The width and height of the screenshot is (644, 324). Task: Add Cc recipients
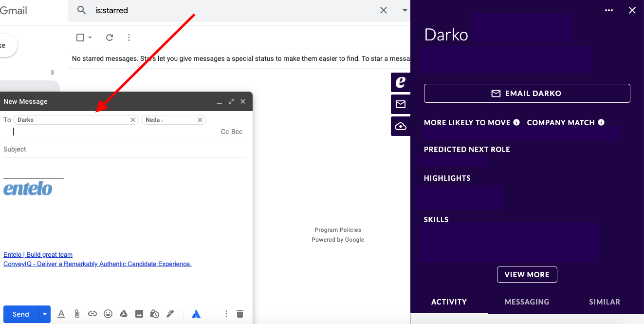225,132
